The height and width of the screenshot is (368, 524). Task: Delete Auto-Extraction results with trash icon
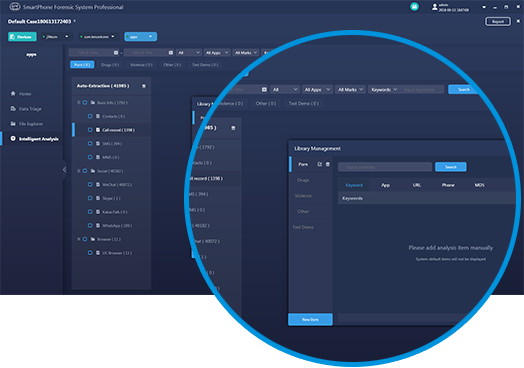coord(144,86)
